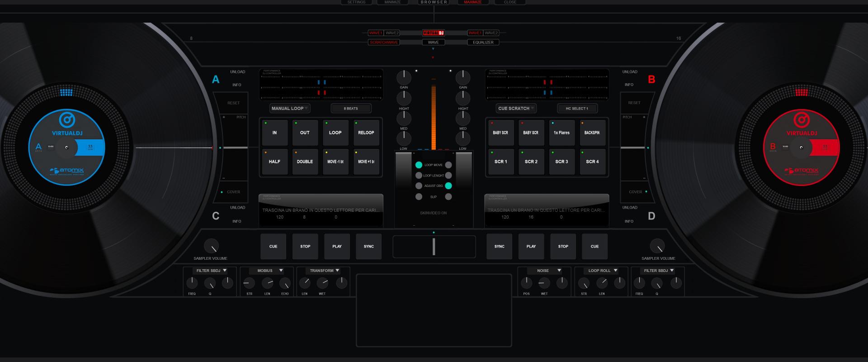The image size is (868, 362).
Task: Toggle right LOOP MOVE radio button
Action: (448, 165)
